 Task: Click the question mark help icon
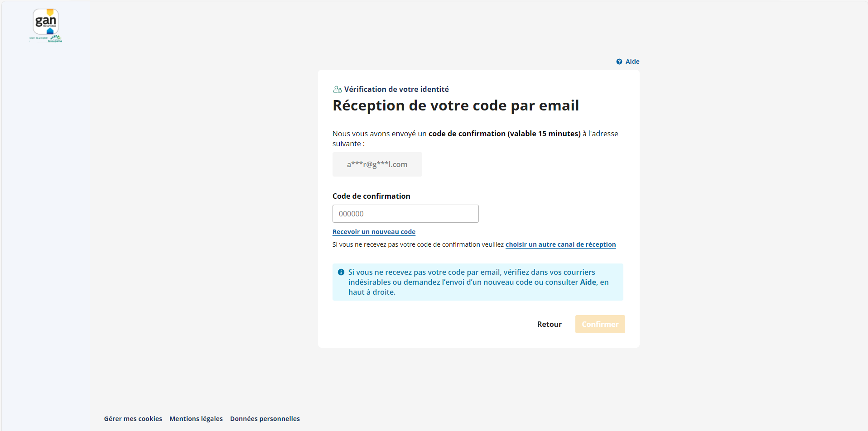(x=619, y=62)
